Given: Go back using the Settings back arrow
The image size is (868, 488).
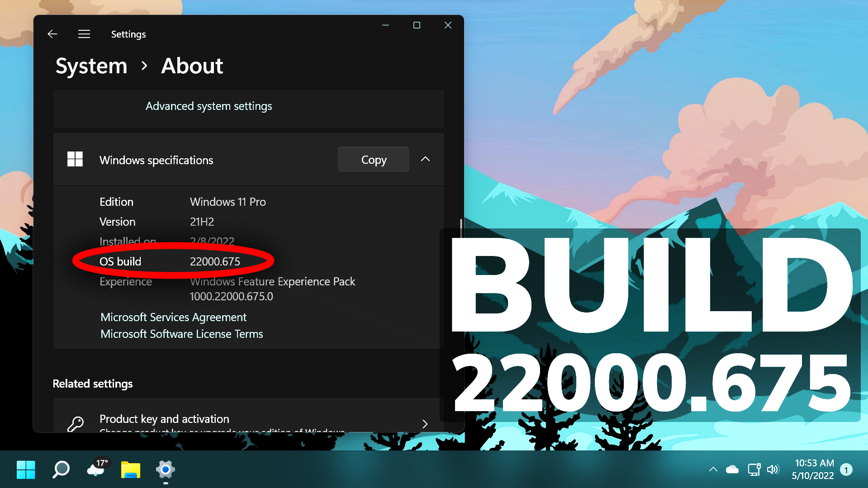Looking at the screenshot, I should [x=52, y=34].
